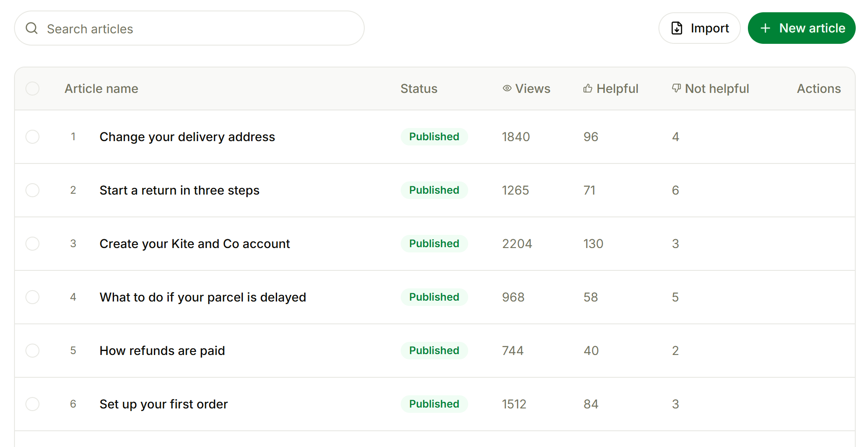
Task: Open the Start a return in three steps article
Action: point(179,190)
